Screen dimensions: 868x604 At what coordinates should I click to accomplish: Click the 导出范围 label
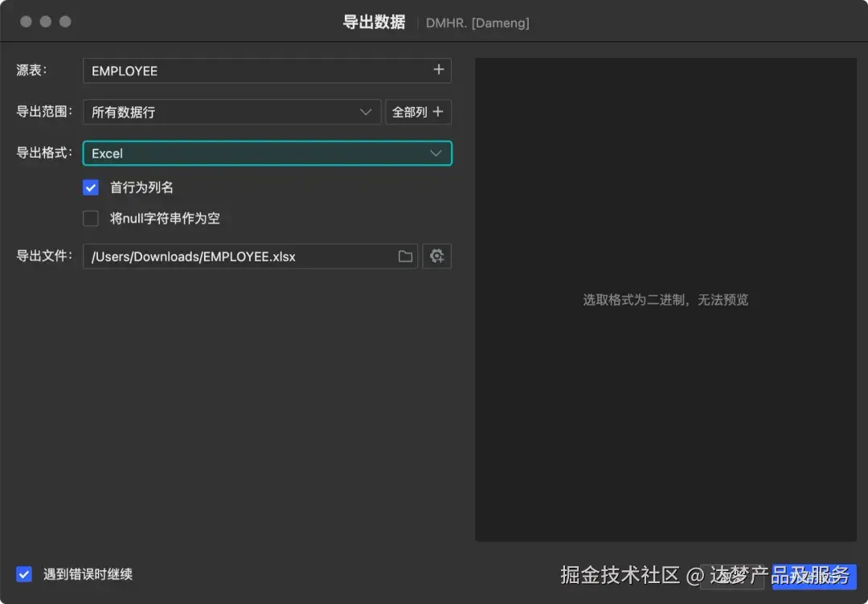click(x=43, y=111)
